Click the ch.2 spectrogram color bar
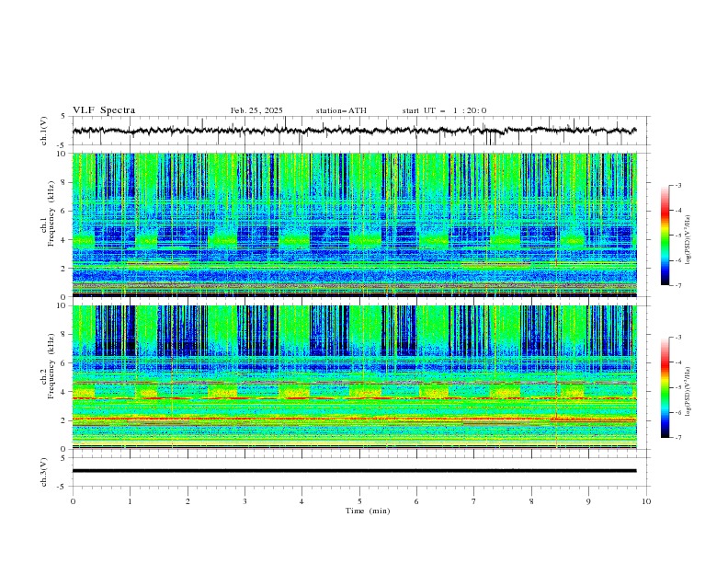The height and width of the screenshot is (563, 728). [x=665, y=387]
